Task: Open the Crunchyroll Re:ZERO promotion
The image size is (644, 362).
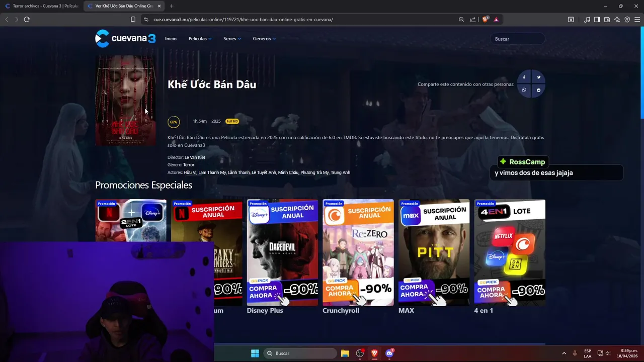Action: point(358,252)
